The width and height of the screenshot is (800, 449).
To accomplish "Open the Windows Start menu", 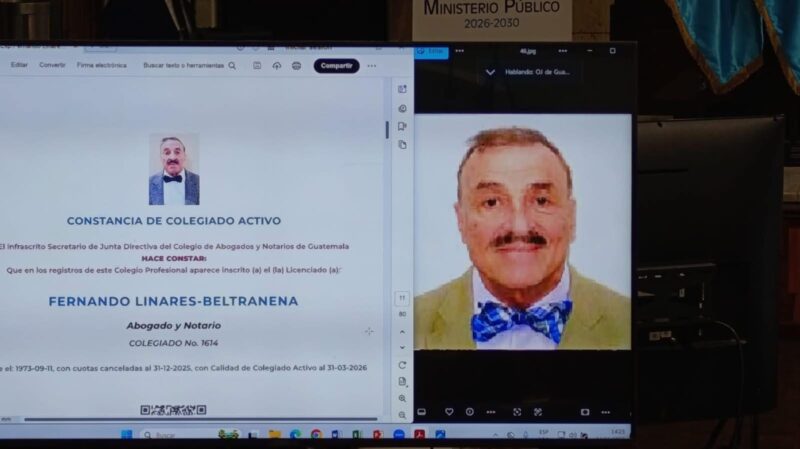I will click(127, 435).
